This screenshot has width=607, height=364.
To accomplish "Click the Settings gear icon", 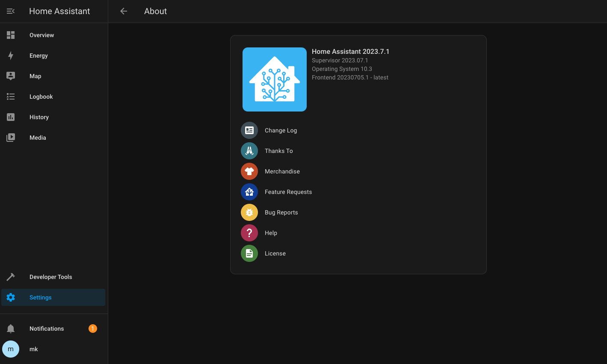I will 11,297.
